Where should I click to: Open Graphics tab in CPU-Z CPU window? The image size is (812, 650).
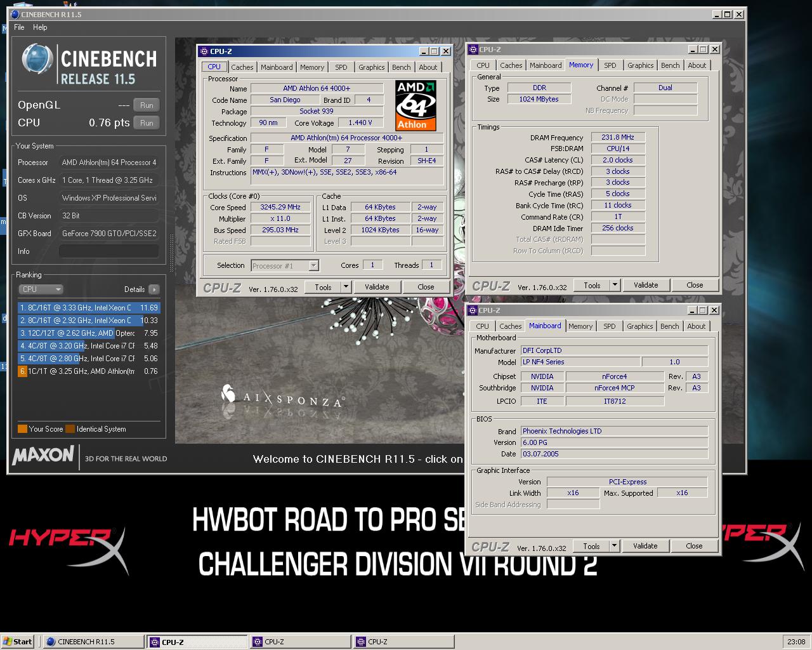[x=371, y=67]
